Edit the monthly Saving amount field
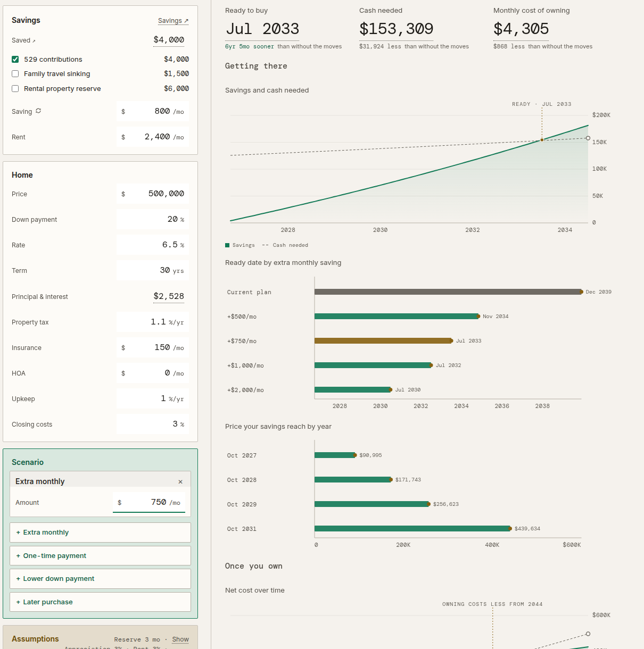This screenshot has width=644, height=649. click(x=153, y=111)
